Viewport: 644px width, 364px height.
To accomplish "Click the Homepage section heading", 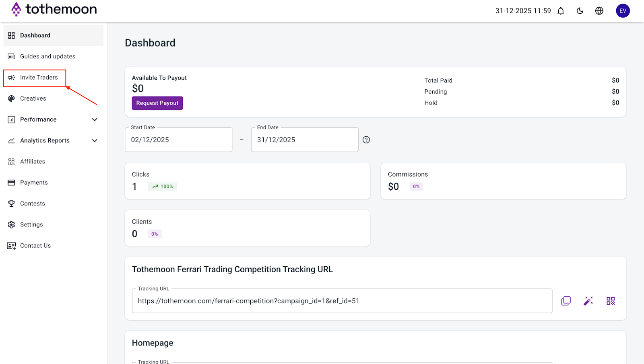I will [153, 343].
